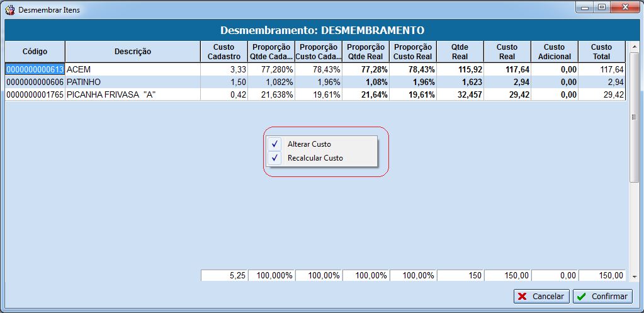Minimize the Desmembrar Itens window
The width and height of the screenshot is (644, 313).
[x=585, y=8]
